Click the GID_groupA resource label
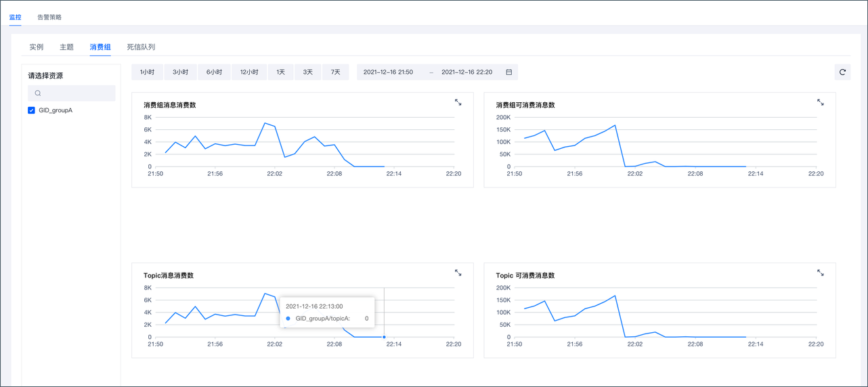The image size is (868, 387). [56, 110]
